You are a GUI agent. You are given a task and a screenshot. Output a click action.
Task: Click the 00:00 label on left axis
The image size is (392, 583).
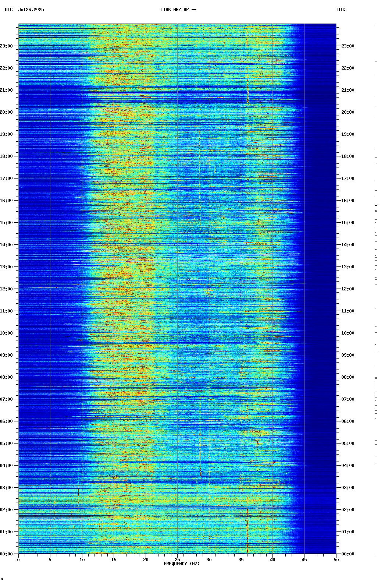(6, 554)
